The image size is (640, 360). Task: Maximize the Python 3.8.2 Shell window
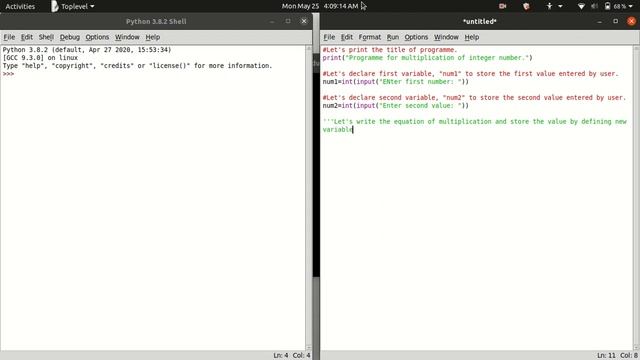pyautogui.click(x=288, y=21)
